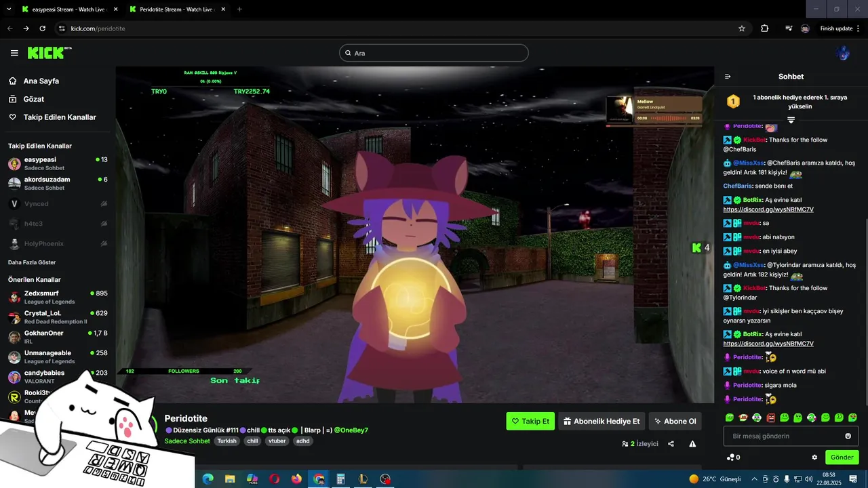Switch to Peridotite Stream browser tab
The height and width of the screenshot is (488, 868).
[176, 9]
